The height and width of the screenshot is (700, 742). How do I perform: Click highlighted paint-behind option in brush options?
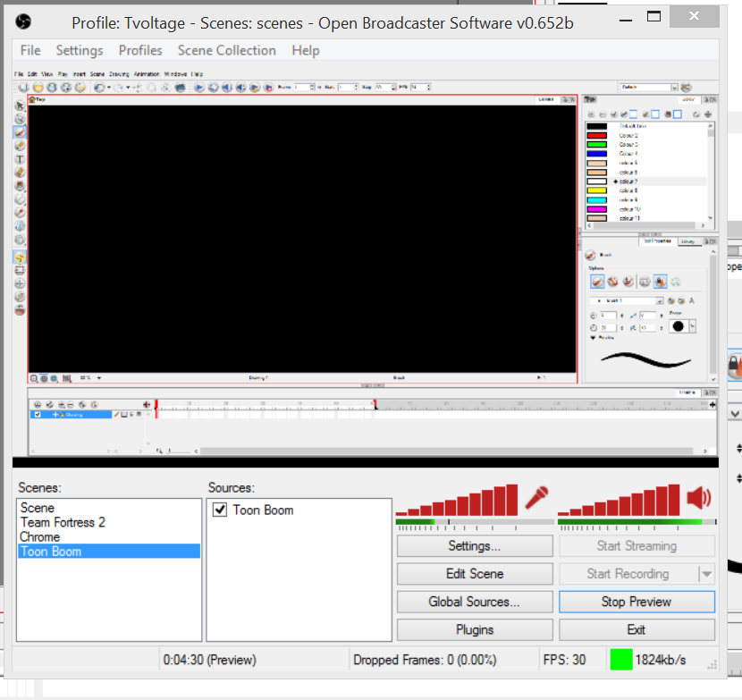coord(661,282)
